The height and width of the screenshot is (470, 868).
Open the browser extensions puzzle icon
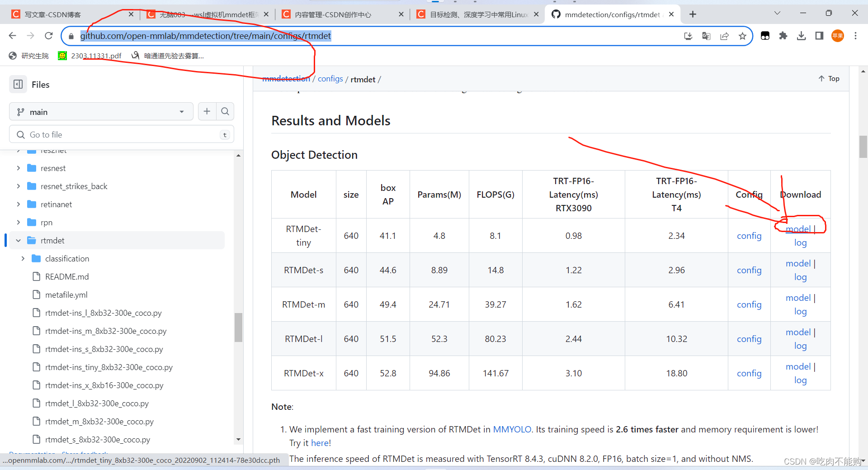pos(783,36)
